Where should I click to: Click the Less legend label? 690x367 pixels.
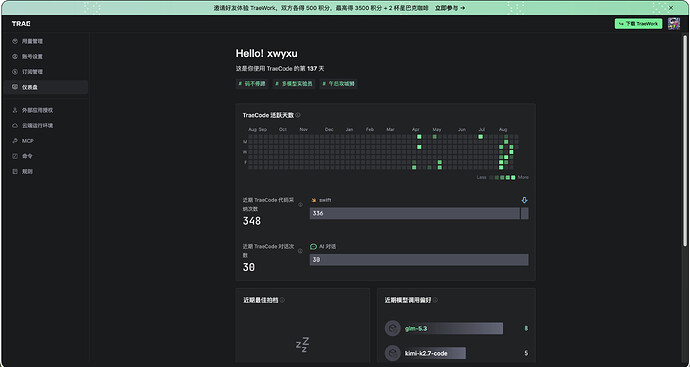pyautogui.click(x=481, y=177)
